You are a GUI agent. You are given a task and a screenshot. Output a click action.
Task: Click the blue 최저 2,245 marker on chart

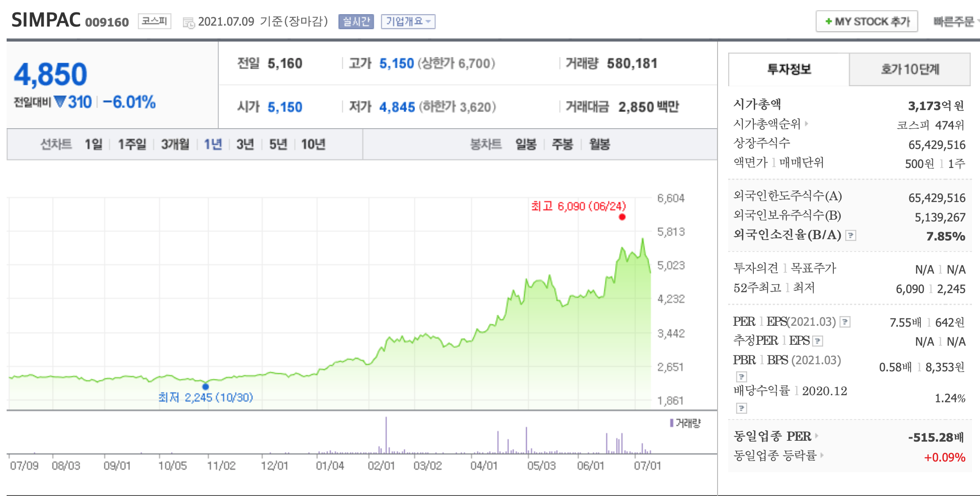205,387
